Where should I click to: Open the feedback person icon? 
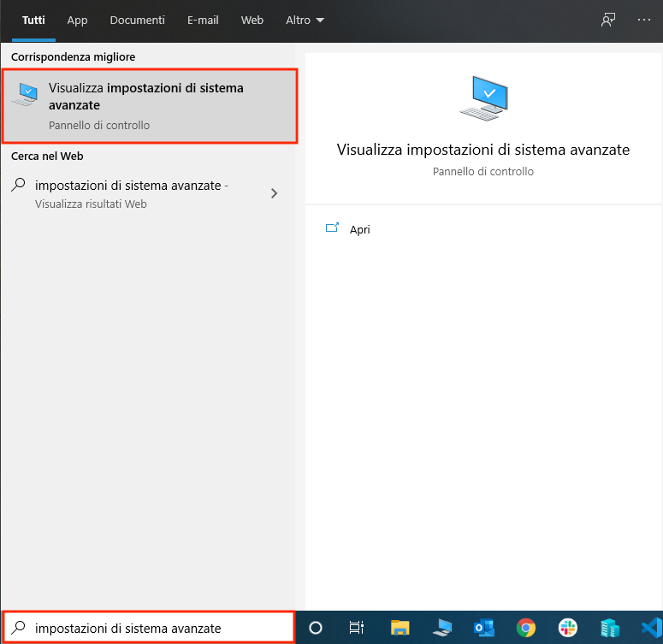tap(608, 20)
